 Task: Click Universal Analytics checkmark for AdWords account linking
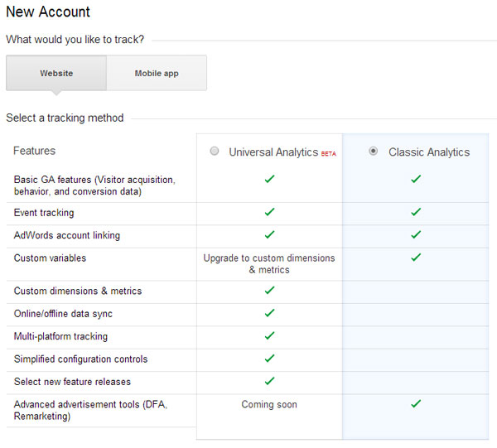(x=269, y=235)
